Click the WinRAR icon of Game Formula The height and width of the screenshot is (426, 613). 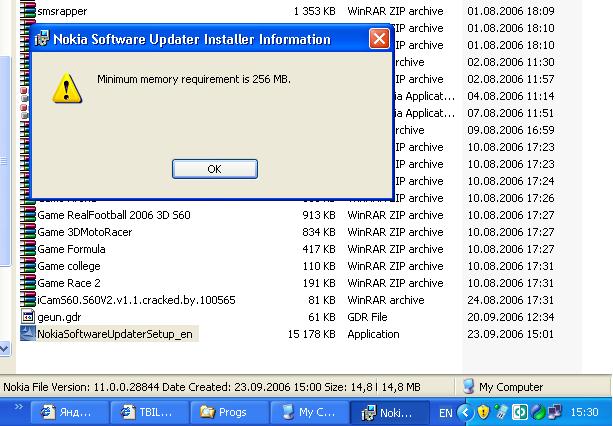(x=28, y=249)
